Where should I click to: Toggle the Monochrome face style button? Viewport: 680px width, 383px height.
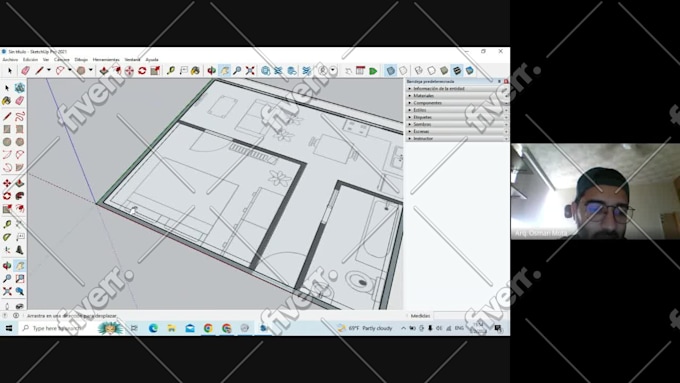pyautogui.click(x=469, y=71)
